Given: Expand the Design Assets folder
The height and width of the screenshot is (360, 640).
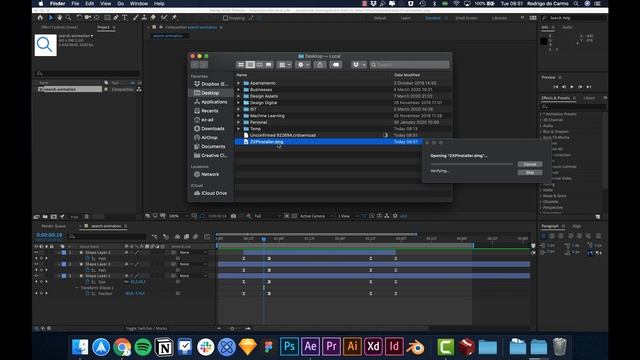Looking at the screenshot, I should point(238,96).
